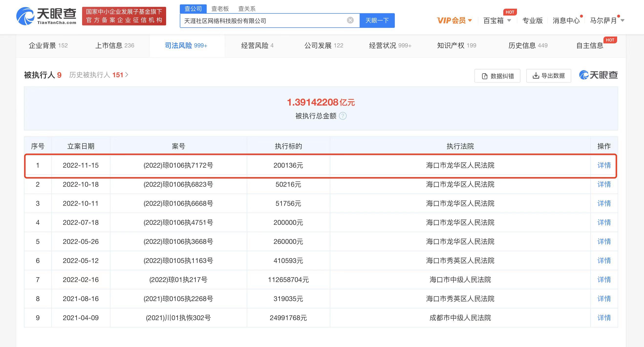Click the amount 410593元
Screen dimensions: 644x347
tap(288, 260)
